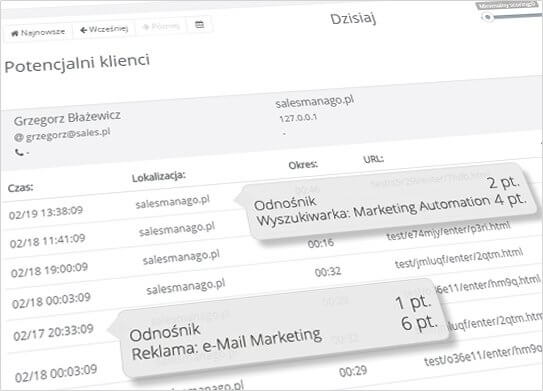Open URL test/jmluqf/enter/2qtm.html
The height and width of the screenshot is (391, 543).
click(459, 259)
